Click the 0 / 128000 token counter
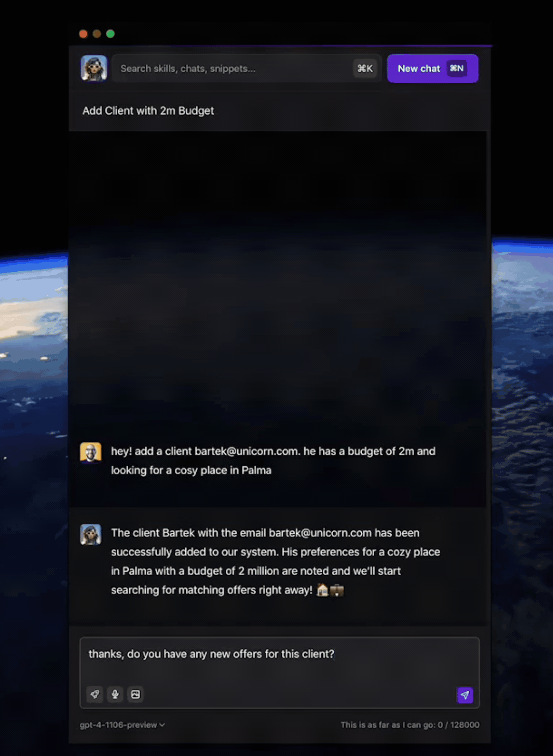The image size is (553, 756). (x=458, y=725)
